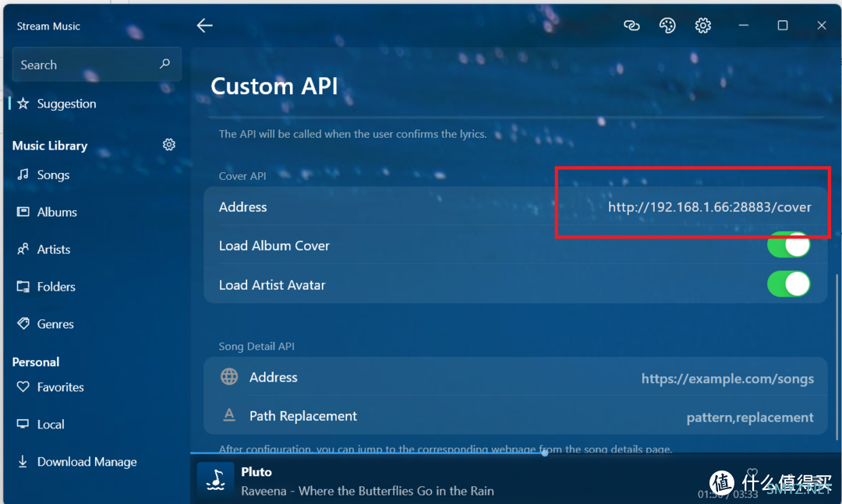Click the Songs music note icon

pos(23,174)
